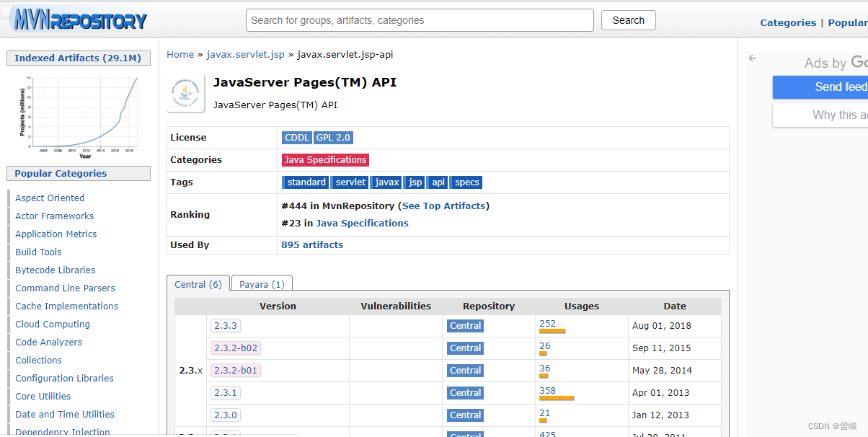The height and width of the screenshot is (437, 868).
Task: Open Command Line Parsers category
Action: tap(65, 288)
